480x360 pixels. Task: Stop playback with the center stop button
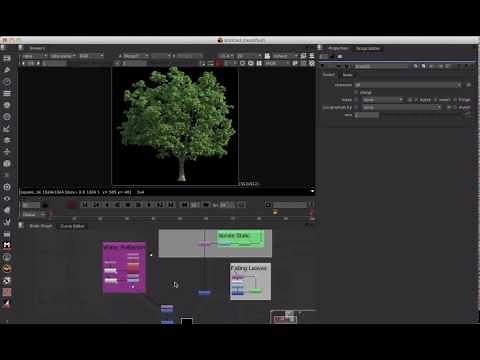128,205
